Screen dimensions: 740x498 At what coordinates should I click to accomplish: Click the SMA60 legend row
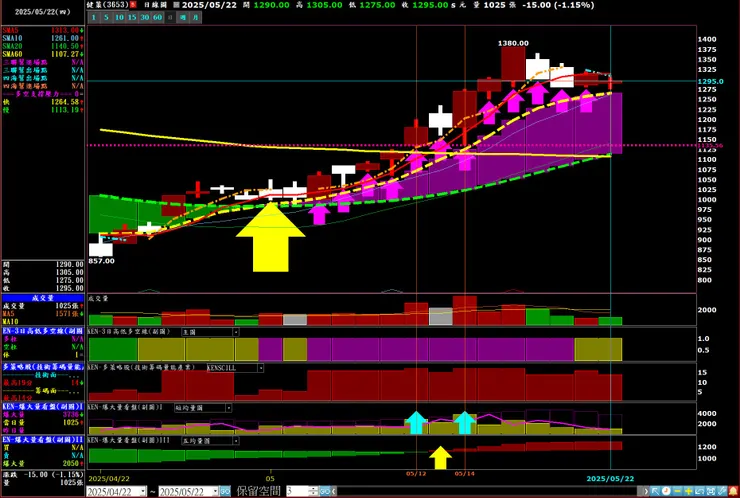(43, 54)
